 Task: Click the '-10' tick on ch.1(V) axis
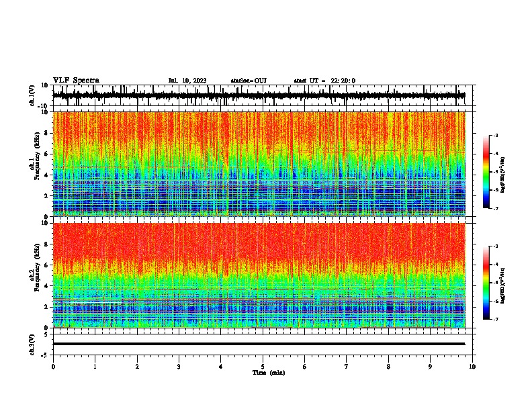[44, 106]
